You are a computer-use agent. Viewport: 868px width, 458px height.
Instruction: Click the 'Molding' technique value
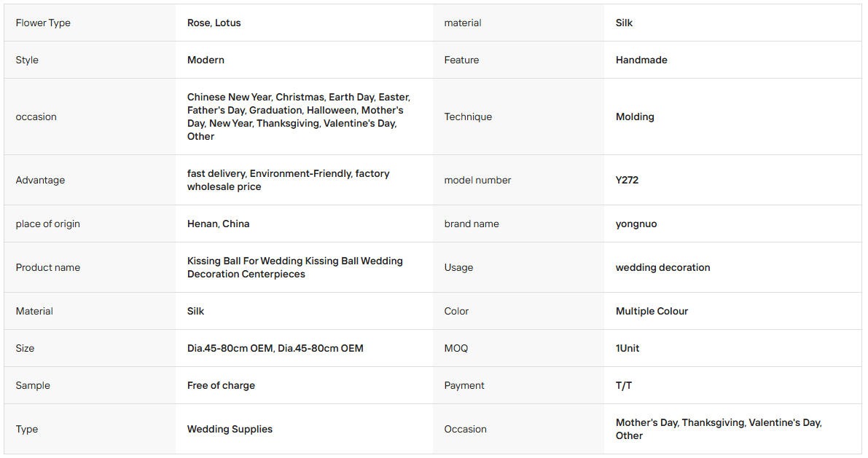point(634,117)
